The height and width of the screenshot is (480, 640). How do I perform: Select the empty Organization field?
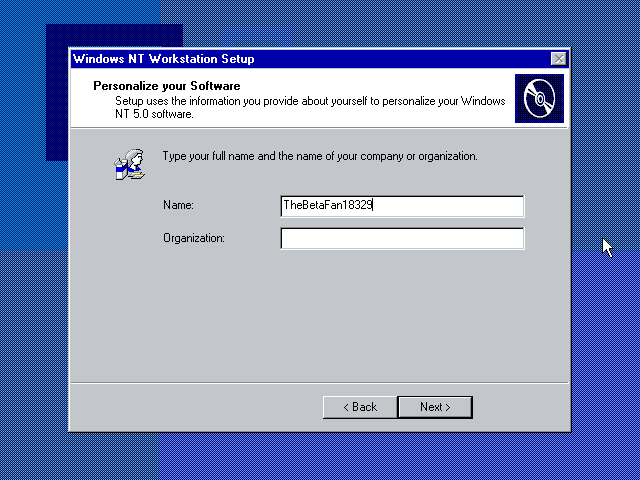click(x=402, y=238)
